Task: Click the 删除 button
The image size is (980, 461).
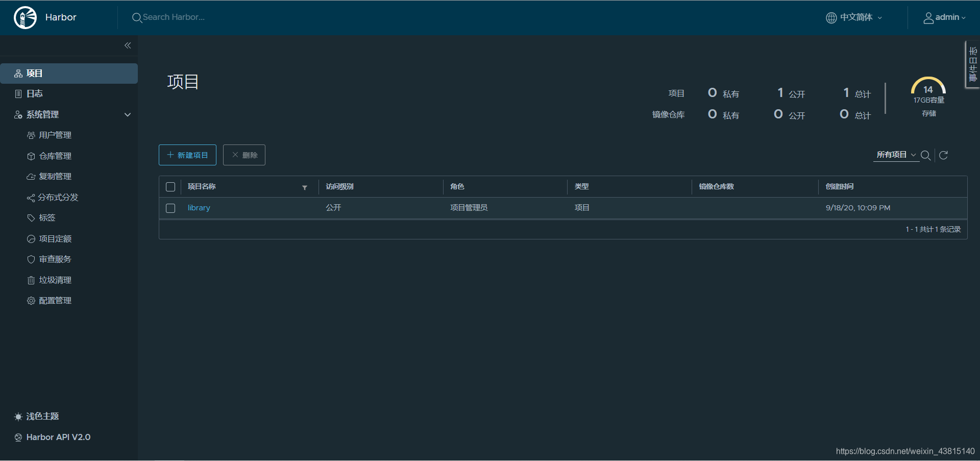Action: pos(244,155)
